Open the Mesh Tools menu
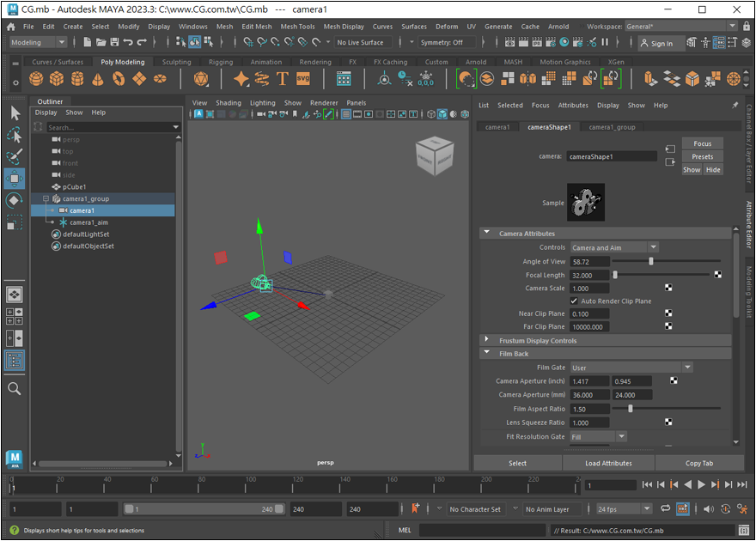Viewport: 756px width, 541px height. click(x=297, y=27)
